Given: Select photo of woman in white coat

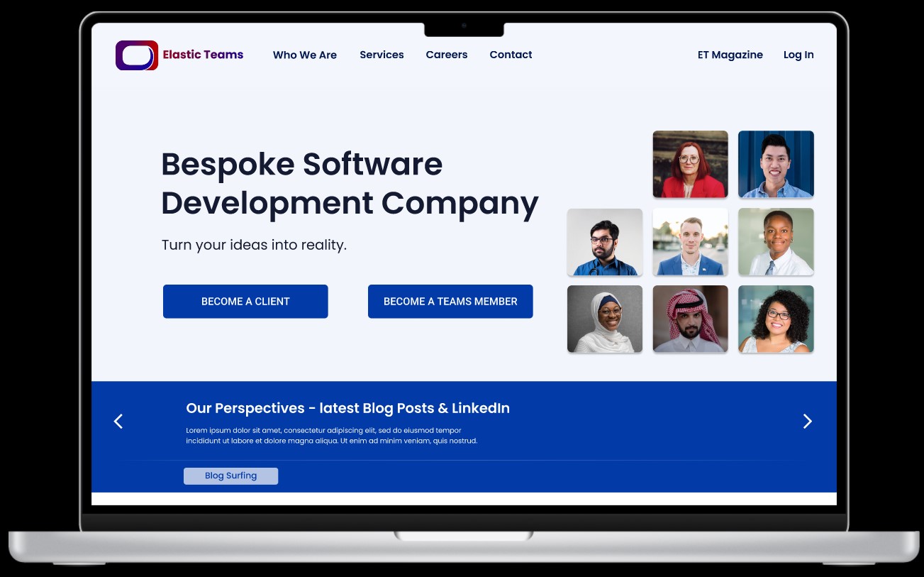Looking at the screenshot, I should tap(776, 242).
